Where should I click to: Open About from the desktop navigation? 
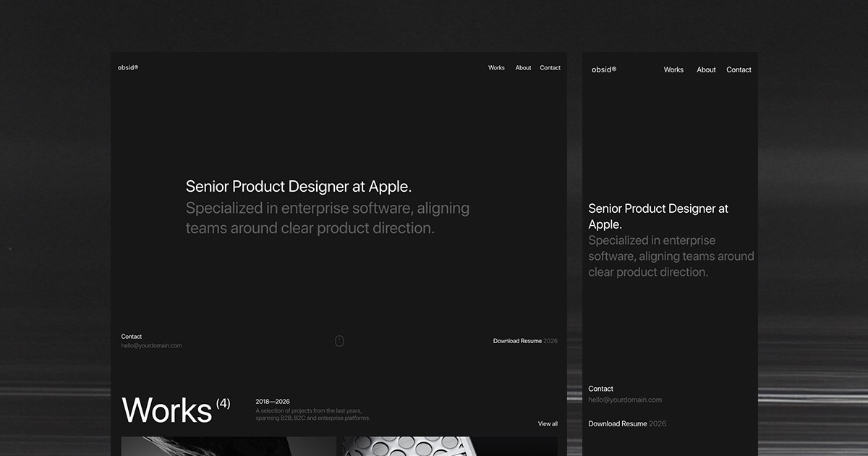523,67
